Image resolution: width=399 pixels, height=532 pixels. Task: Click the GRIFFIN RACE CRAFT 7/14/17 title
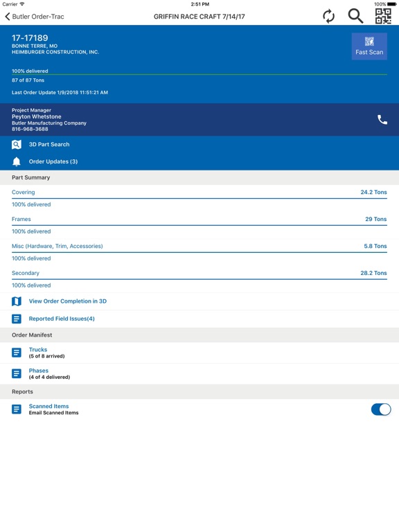[199, 17]
